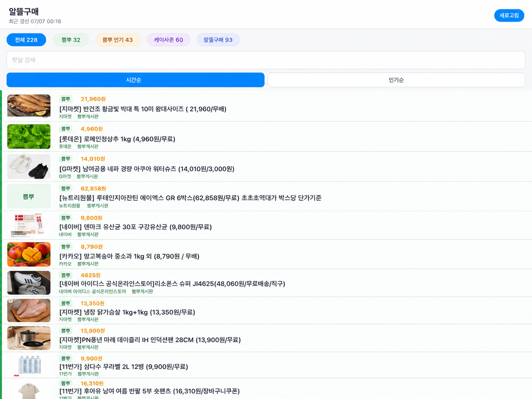532x399 pixels.
Task: Open the chicken breast thumbnail
Action: tap(29, 310)
